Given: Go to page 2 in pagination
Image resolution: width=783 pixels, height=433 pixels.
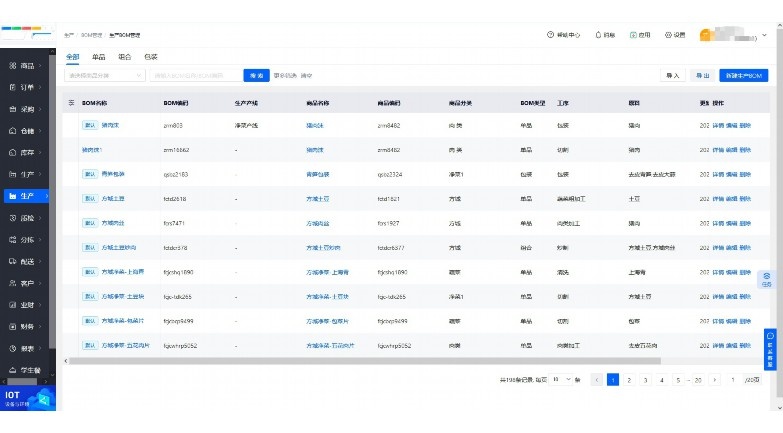Looking at the screenshot, I should tap(629, 380).
